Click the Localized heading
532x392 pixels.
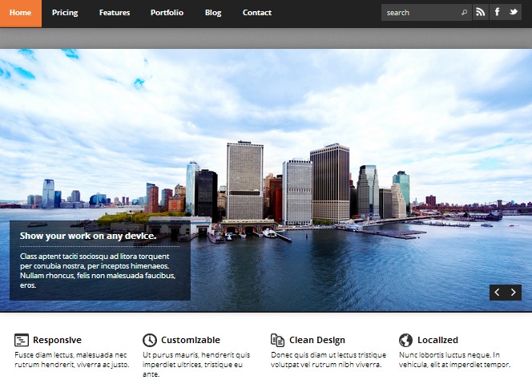(437, 340)
